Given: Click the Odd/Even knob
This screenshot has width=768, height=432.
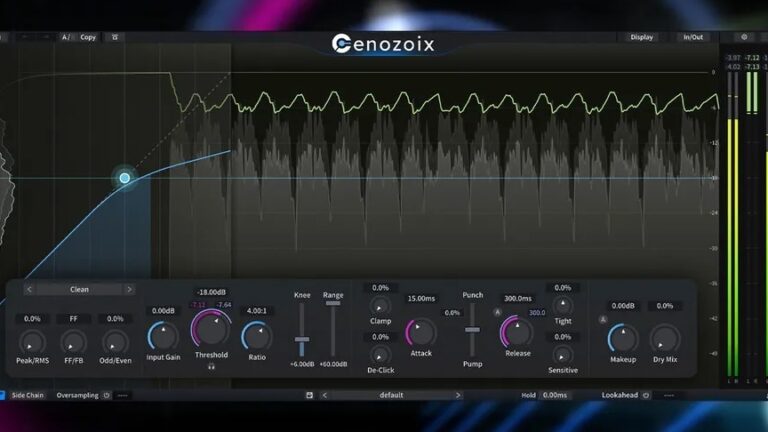Looking at the screenshot, I should coord(115,342).
